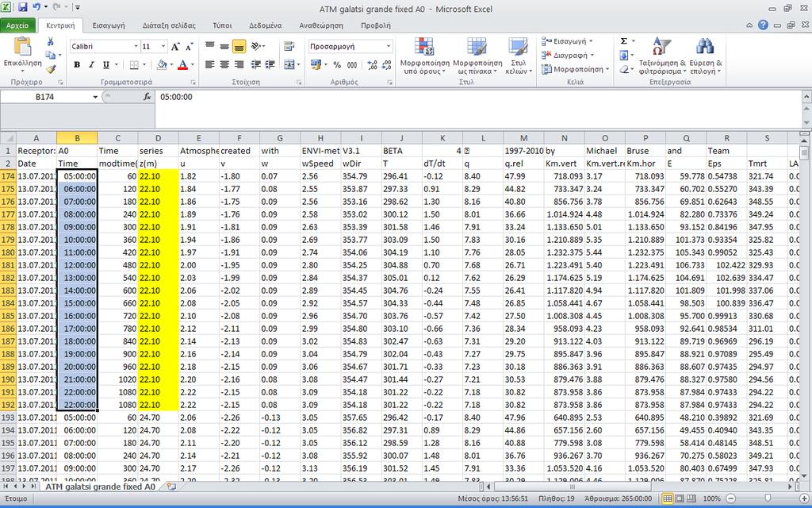Switch to the Εισαγωγή ribbon tab
812x508 pixels.
108,25
